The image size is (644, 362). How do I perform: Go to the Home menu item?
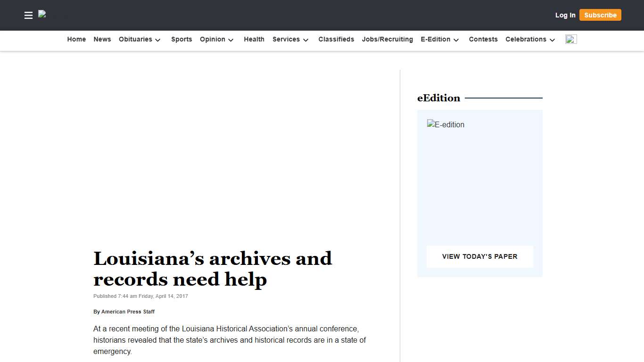(76, 40)
